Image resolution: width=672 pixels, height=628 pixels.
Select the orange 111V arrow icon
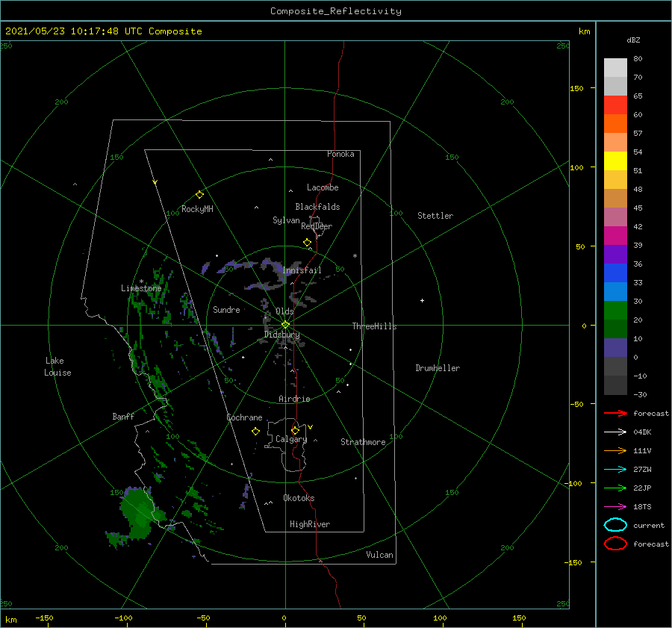(615, 450)
